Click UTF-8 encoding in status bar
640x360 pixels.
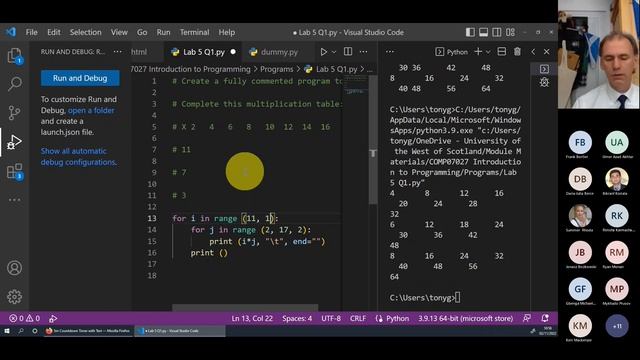331,318
